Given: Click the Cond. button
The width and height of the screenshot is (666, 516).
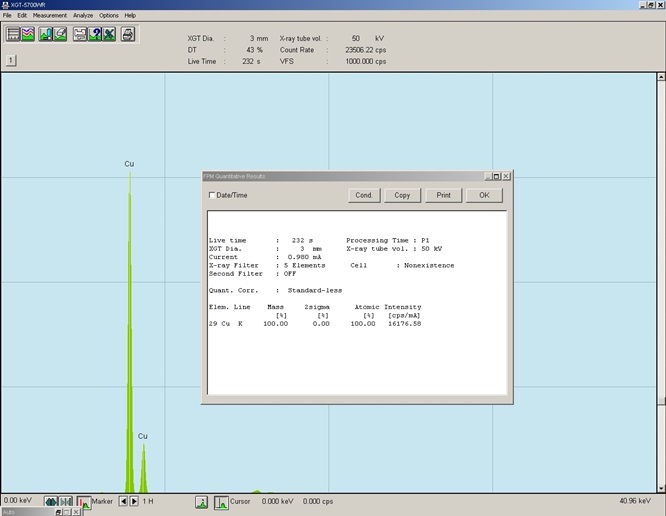Looking at the screenshot, I should click(364, 195).
